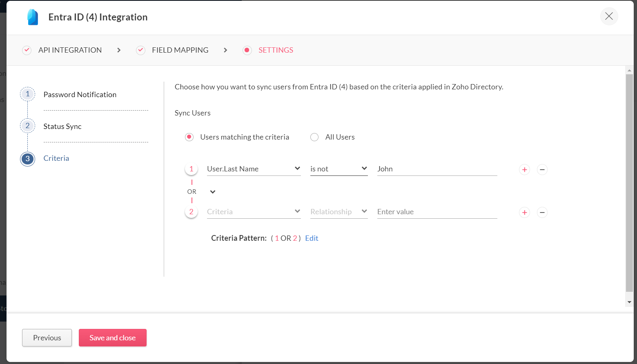Screen dimensions: 637x364
Task: Open the User.Last Name criteria dropdown
Action: 254,169
